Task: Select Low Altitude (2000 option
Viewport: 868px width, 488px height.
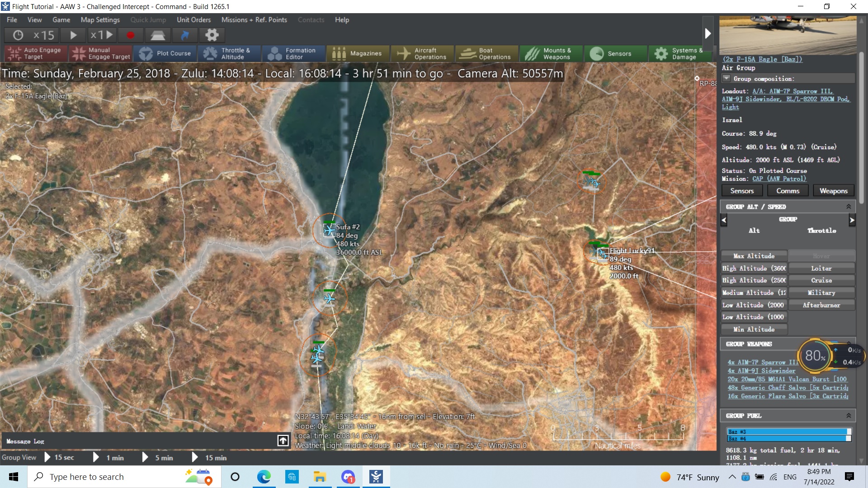Action: (754, 305)
